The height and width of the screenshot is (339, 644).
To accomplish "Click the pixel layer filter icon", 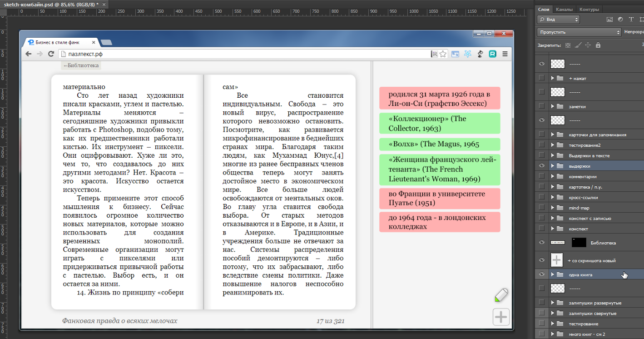I will 609,20.
